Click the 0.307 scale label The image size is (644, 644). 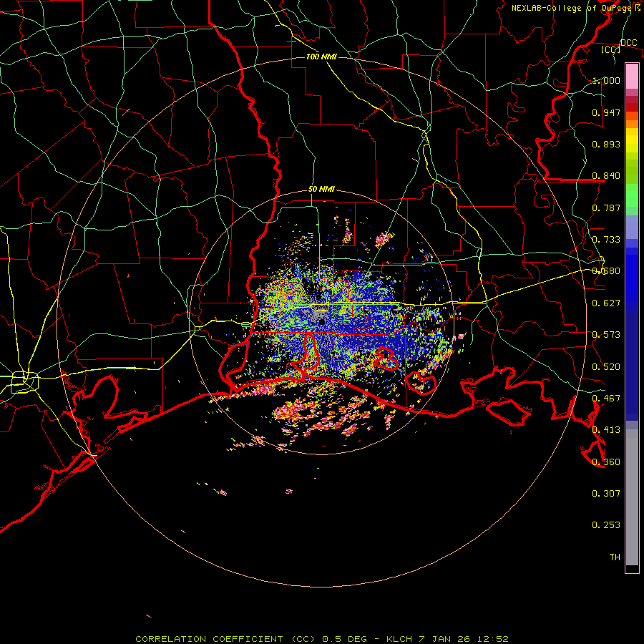coord(606,494)
